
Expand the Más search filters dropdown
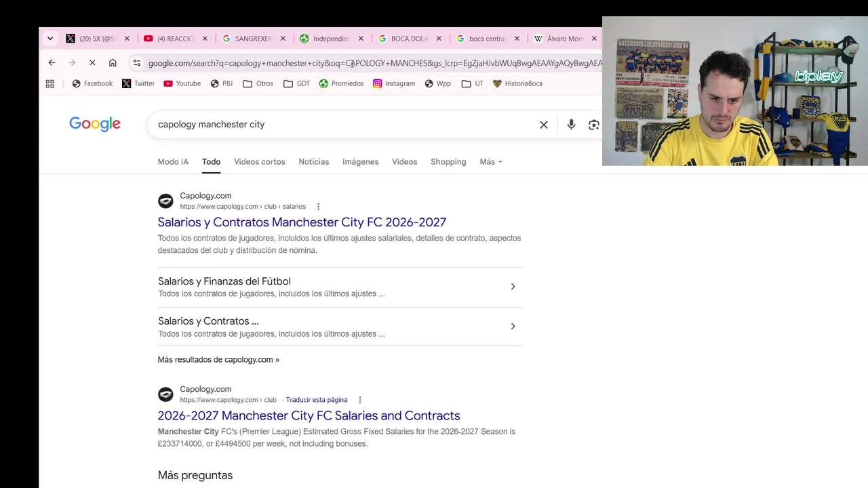pyautogui.click(x=491, y=162)
